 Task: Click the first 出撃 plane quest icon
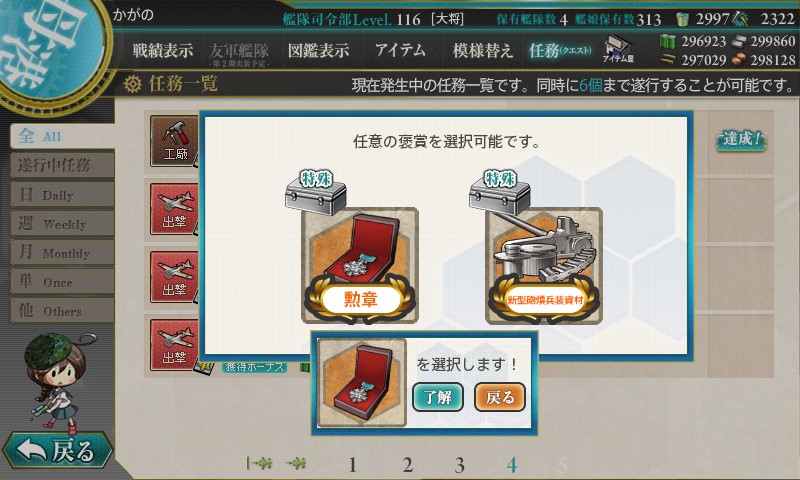pos(174,209)
